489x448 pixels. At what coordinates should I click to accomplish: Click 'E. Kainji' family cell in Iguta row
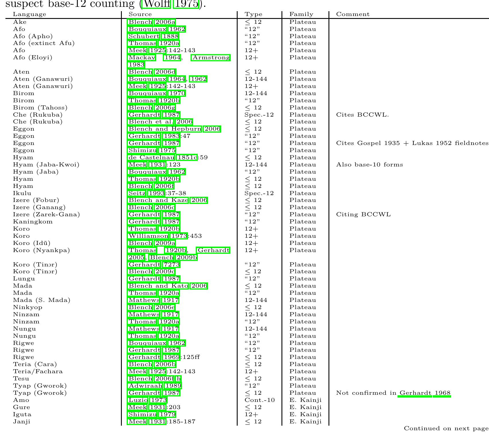[x=305, y=414]
